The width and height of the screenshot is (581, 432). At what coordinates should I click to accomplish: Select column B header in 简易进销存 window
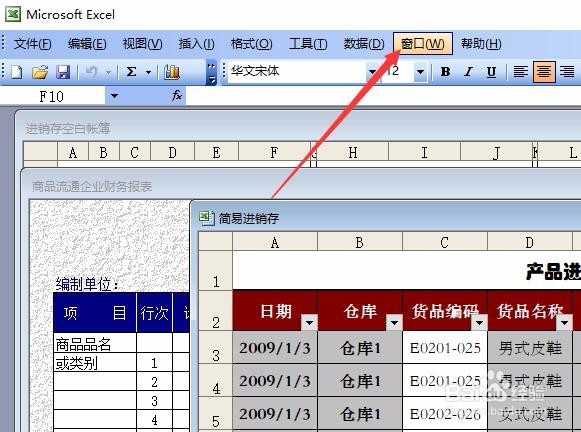(359, 242)
